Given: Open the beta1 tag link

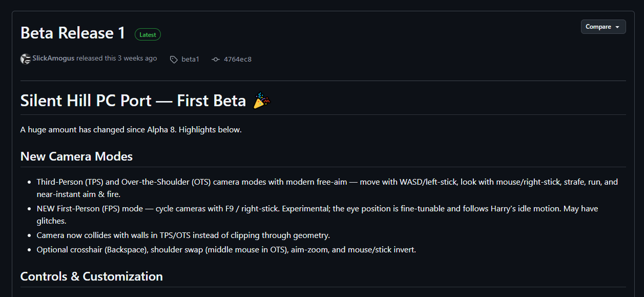Looking at the screenshot, I should [x=190, y=59].
